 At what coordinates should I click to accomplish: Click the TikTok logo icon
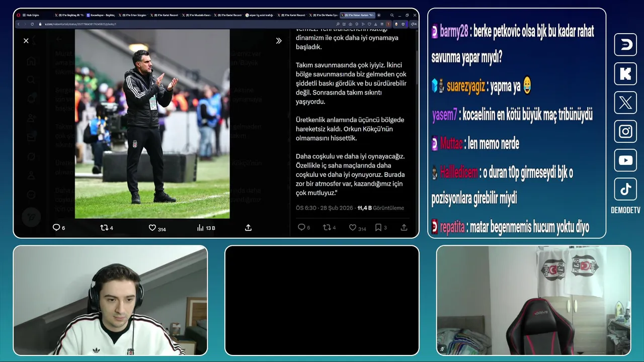[625, 189]
